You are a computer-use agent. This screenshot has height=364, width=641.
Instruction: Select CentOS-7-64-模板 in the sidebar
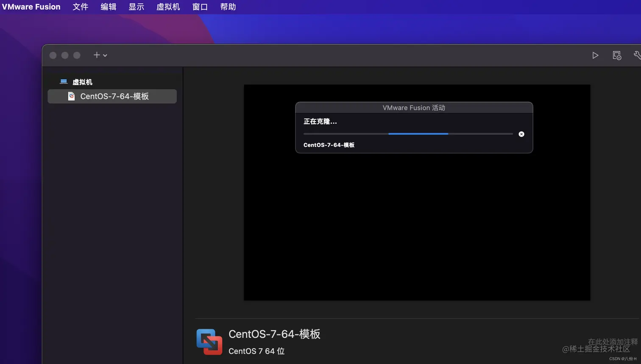pyautogui.click(x=112, y=96)
